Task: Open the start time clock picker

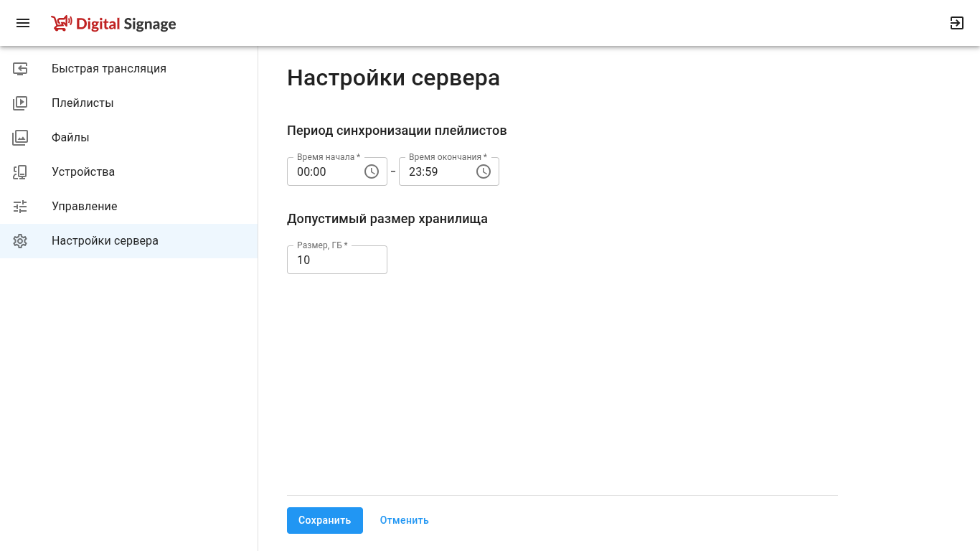Action: click(372, 171)
